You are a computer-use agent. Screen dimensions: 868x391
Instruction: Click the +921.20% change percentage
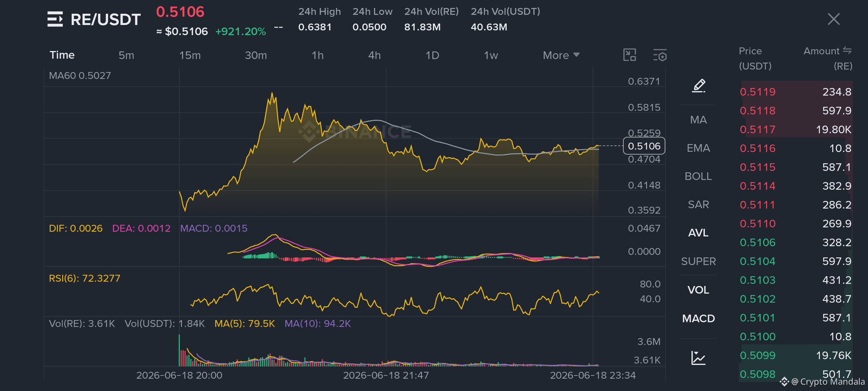point(241,31)
